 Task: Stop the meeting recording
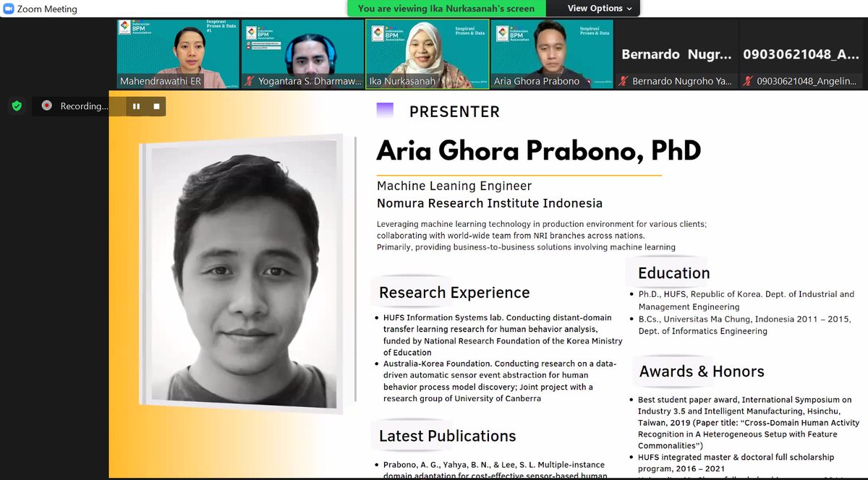(x=156, y=106)
